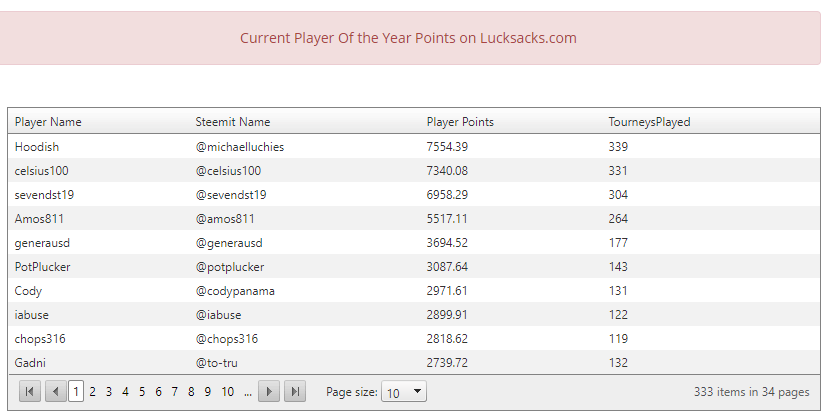Click tourneys value 122

(x=618, y=315)
